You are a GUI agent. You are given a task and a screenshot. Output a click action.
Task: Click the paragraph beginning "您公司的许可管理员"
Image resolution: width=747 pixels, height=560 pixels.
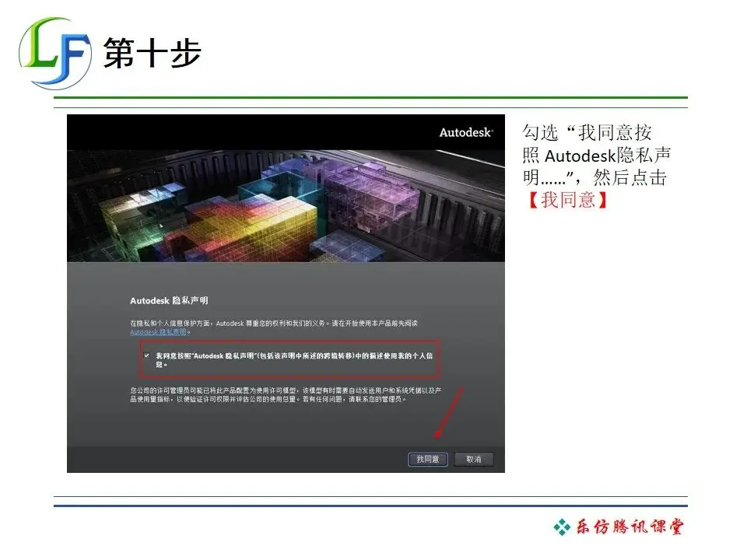click(286, 395)
